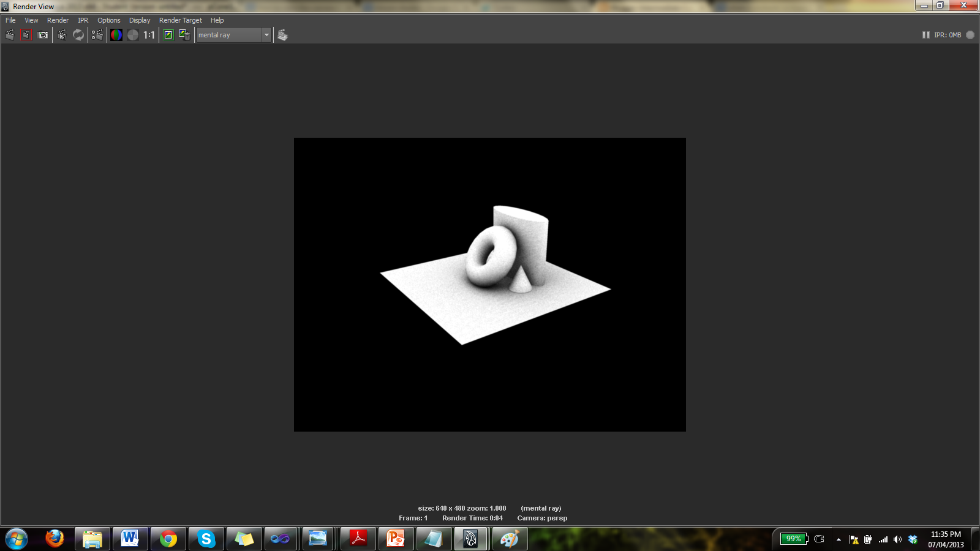Image resolution: width=980 pixels, height=551 pixels.
Task: Open the IPR menu
Action: pos(83,20)
